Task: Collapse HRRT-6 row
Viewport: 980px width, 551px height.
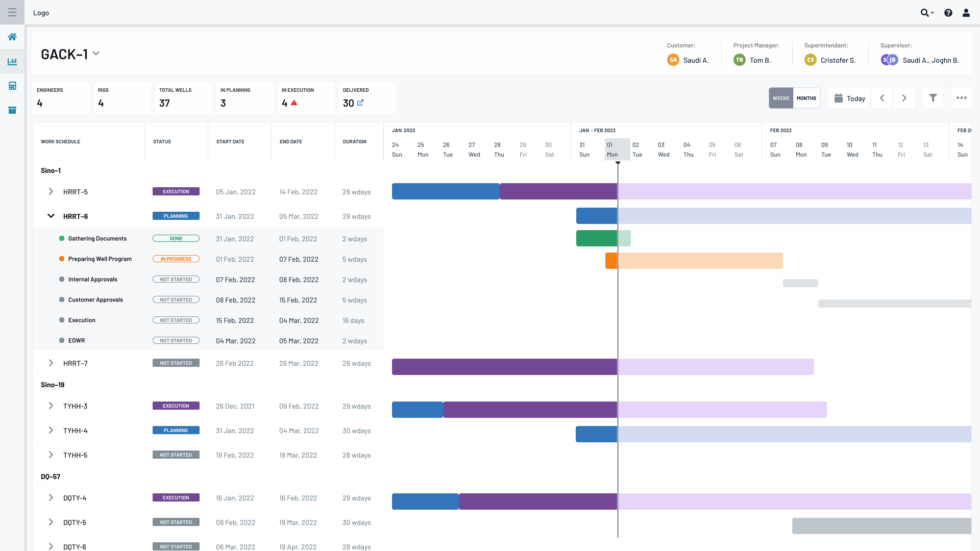Action: [x=51, y=216]
